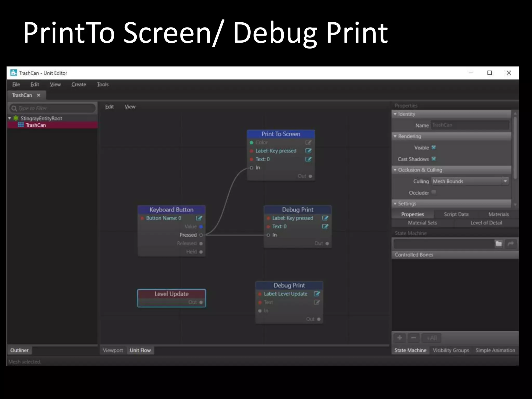Close the TrashCan document tab
This screenshot has width=532, height=399.
[39, 95]
